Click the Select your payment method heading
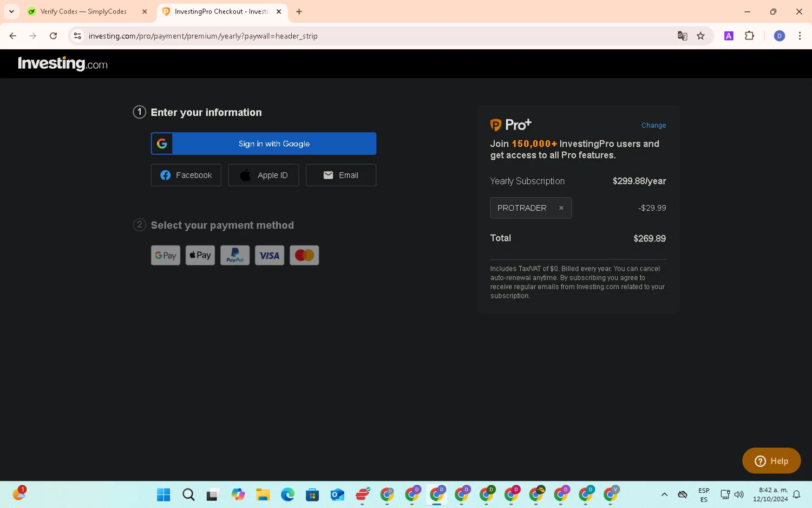 (x=222, y=225)
